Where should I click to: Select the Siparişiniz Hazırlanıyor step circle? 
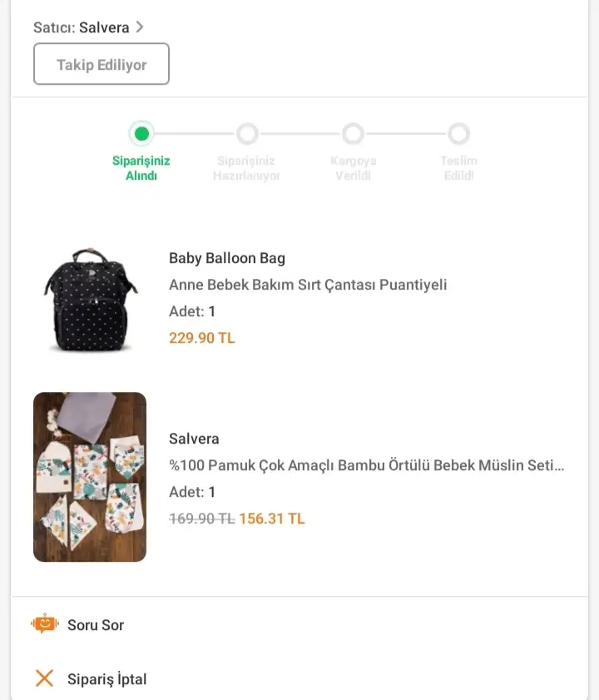tap(247, 133)
